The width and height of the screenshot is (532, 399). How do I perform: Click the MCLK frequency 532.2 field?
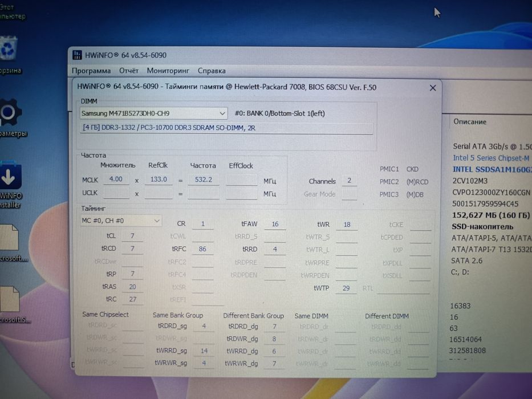(203, 180)
